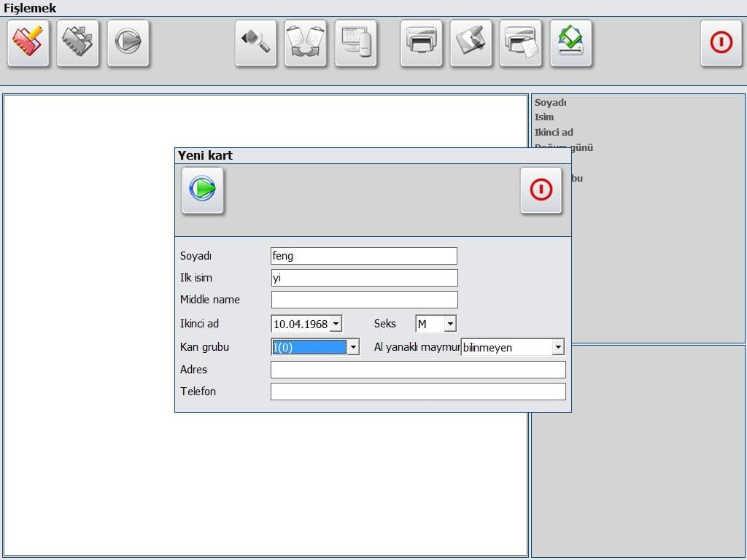Expand the Seks dropdown

(450, 324)
